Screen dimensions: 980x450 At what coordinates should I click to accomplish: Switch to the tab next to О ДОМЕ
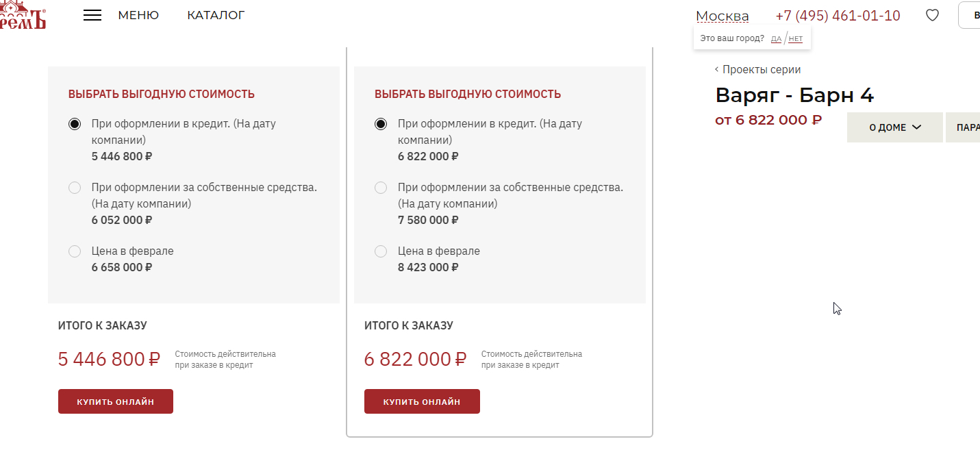[966, 127]
